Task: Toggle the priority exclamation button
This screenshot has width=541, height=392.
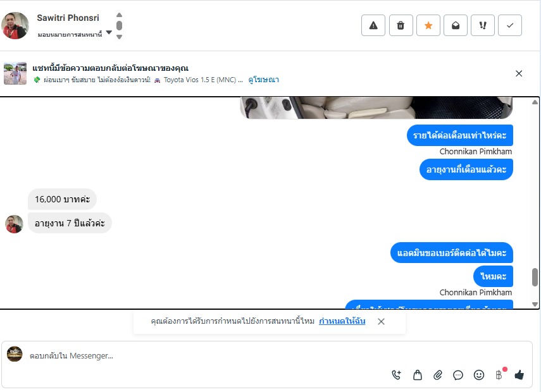Action: click(483, 25)
